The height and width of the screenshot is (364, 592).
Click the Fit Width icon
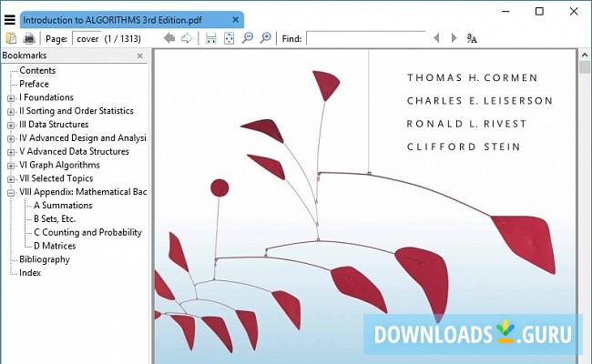(210, 38)
